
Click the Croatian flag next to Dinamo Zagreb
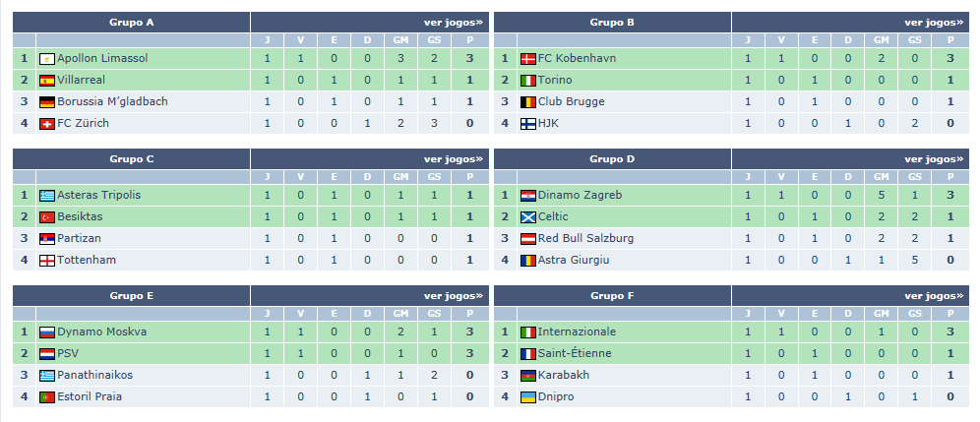527,196
